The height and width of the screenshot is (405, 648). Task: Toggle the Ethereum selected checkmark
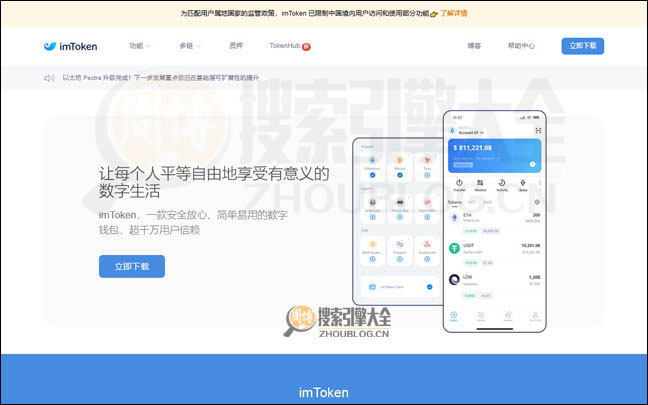point(372,175)
